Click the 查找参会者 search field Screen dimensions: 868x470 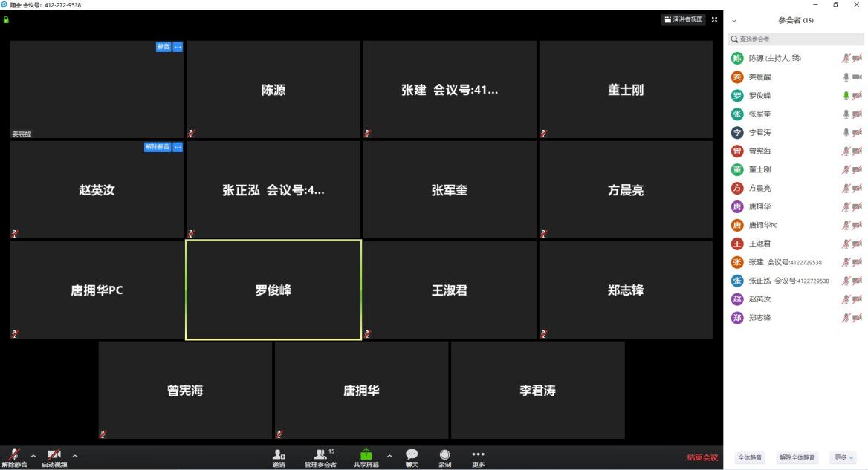click(x=795, y=39)
